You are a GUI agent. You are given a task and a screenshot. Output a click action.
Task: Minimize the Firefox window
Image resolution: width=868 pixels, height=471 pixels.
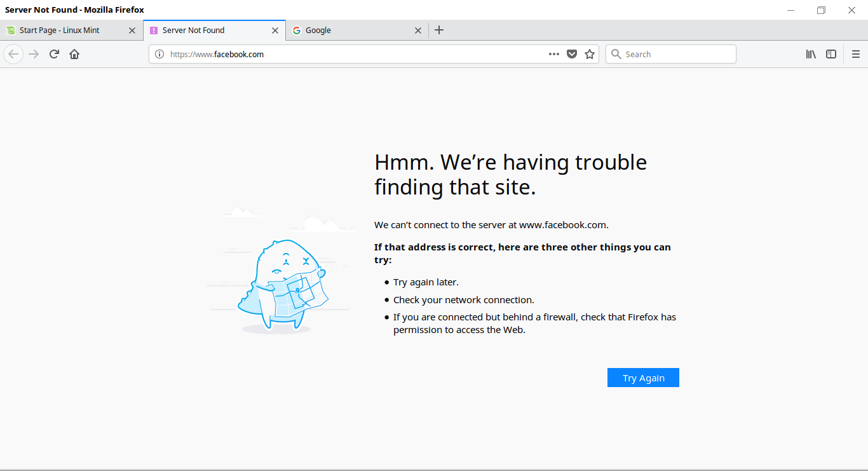pos(790,10)
